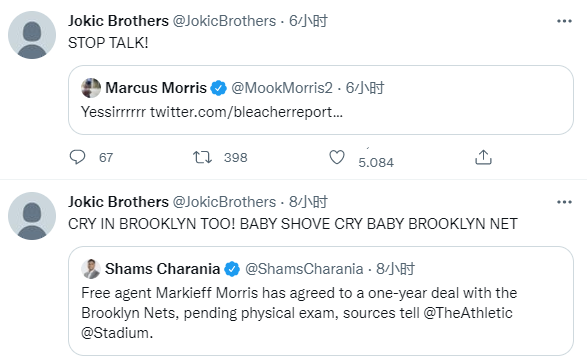Screen dimensions: 587x360
Task: Open Shams Charania profile picture
Action: [91, 269]
